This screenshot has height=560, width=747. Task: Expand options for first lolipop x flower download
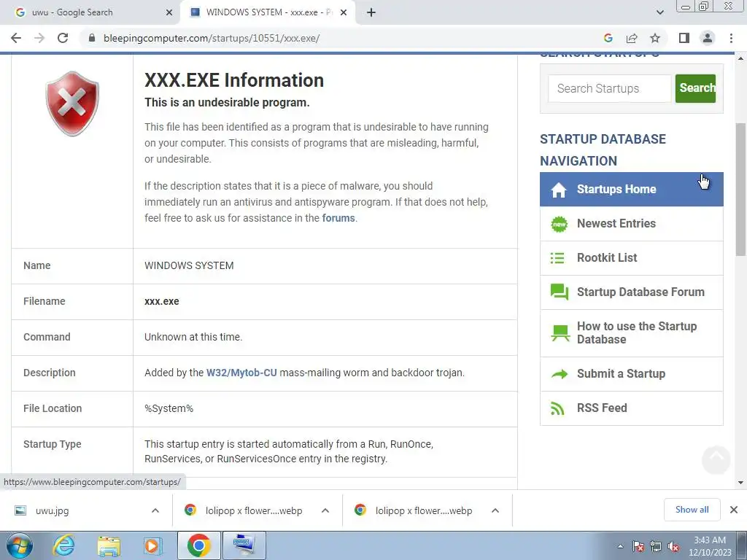click(325, 510)
